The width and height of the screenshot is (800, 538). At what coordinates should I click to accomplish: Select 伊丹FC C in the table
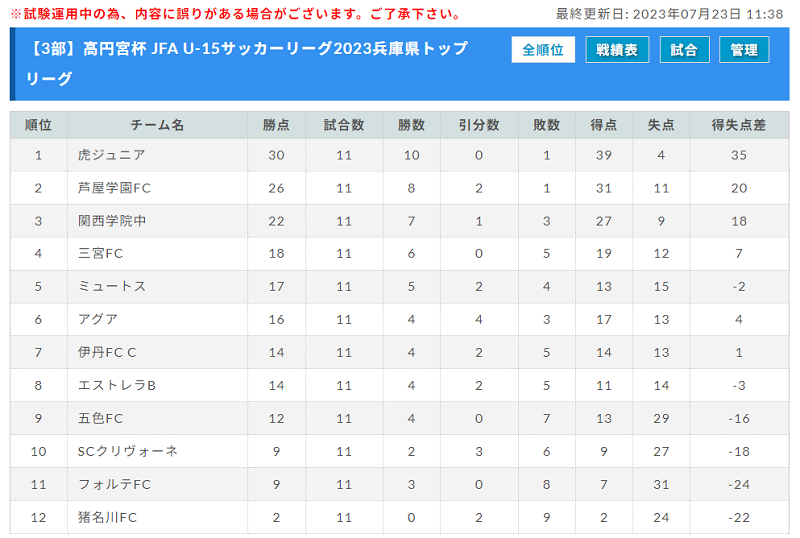tap(107, 352)
